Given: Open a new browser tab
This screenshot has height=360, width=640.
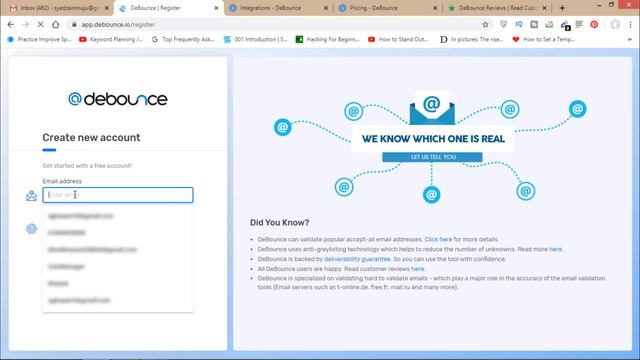Looking at the screenshot, I should tap(562, 8).
